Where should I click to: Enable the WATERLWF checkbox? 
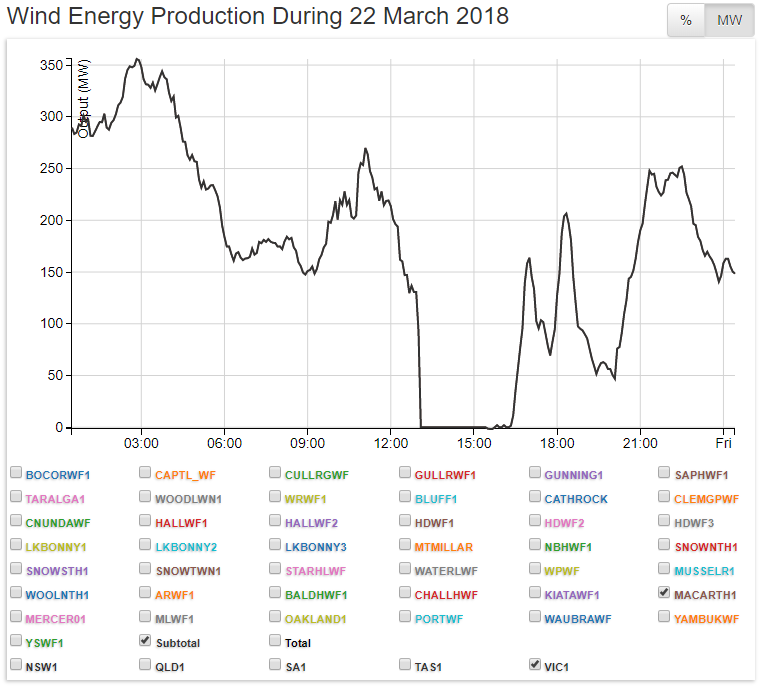(405, 569)
